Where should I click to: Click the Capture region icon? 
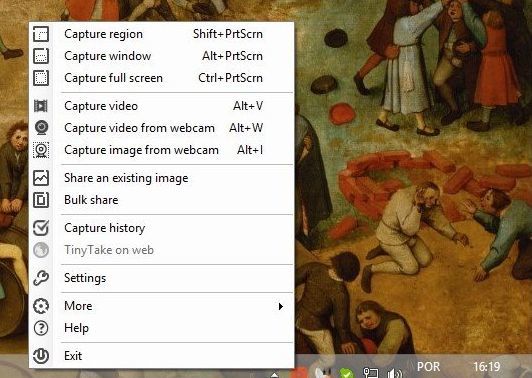(x=41, y=34)
